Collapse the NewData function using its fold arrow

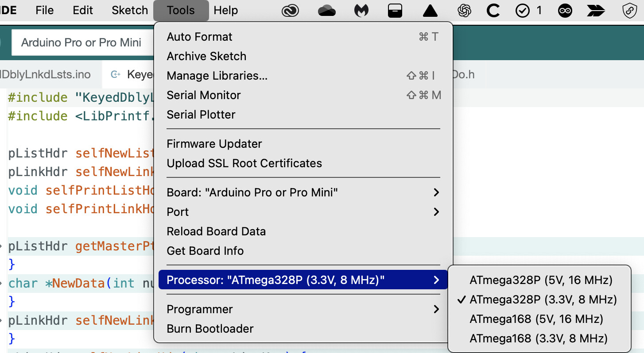(x=2, y=283)
